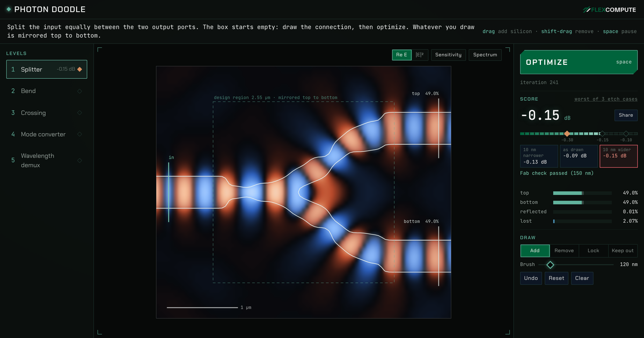Click the design region 2.55 µm label

pos(276,98)
